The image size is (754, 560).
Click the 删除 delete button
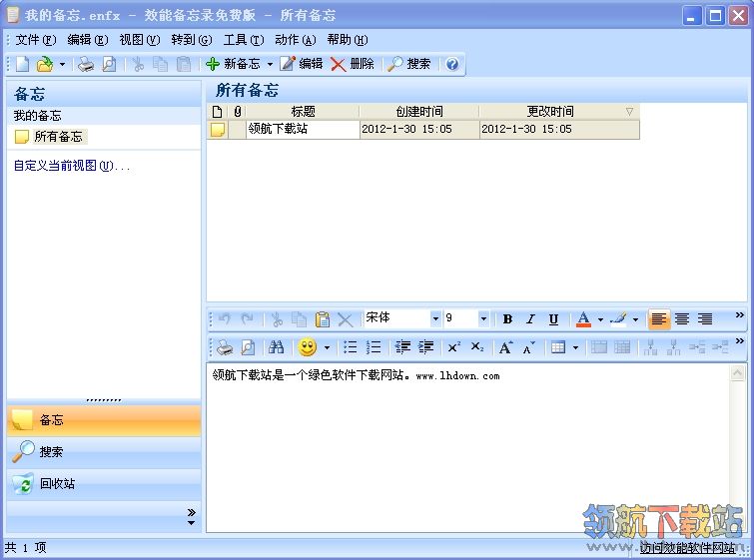(353, 64)
